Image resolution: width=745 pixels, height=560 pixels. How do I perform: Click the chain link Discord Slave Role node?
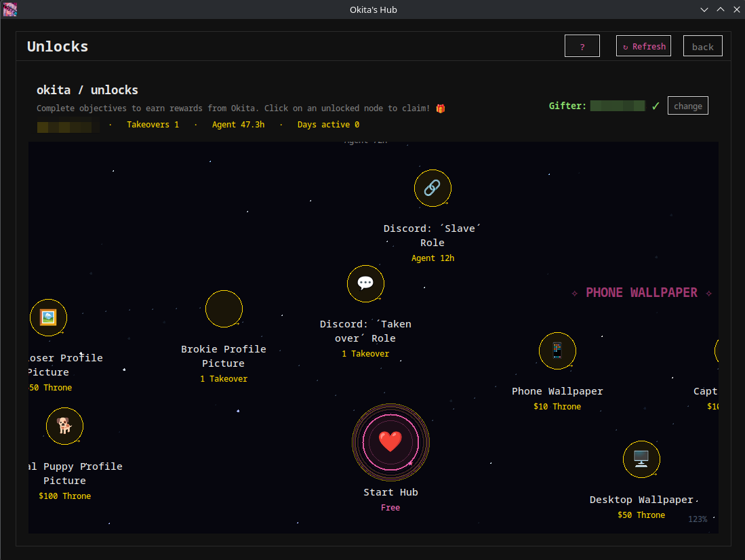coord(432,188)
